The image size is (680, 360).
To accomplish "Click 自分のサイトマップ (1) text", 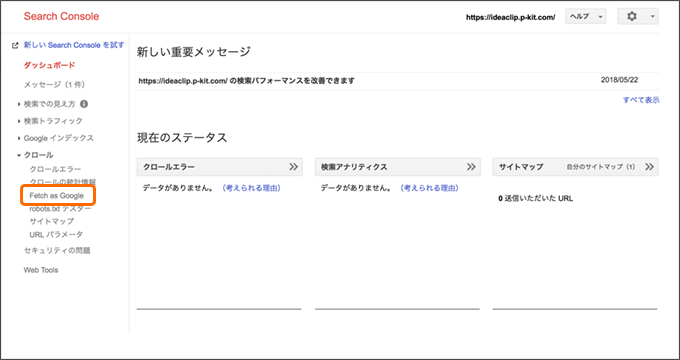I will (601, 167).
